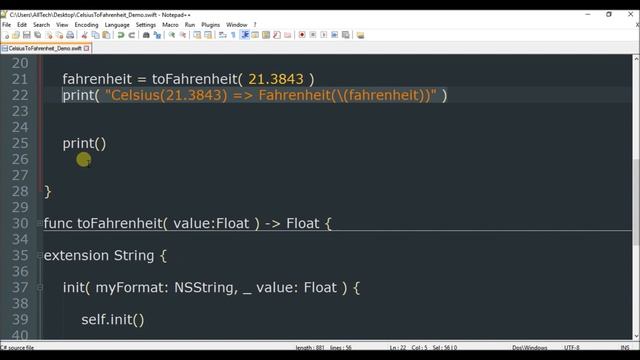The width and height of the screenshot is (640, 360).
Task: Click line number 22 in the margin
Action: pos(20,95)
